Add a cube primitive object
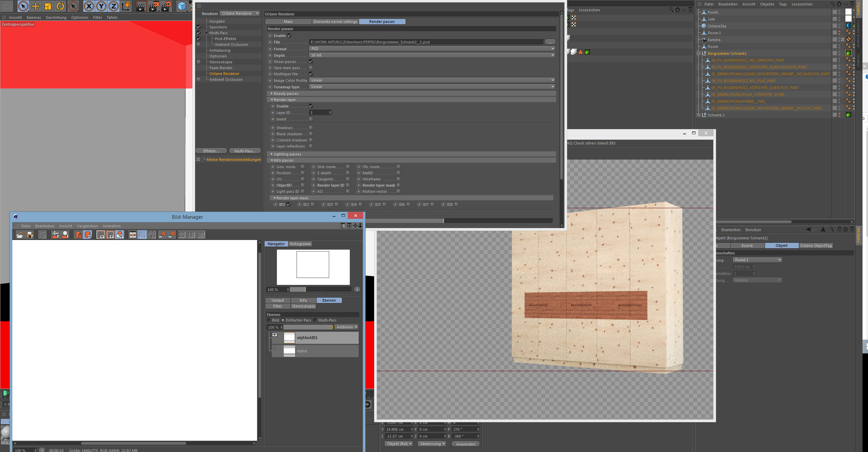Screen dimensions: 868x452 click(182, 6)
